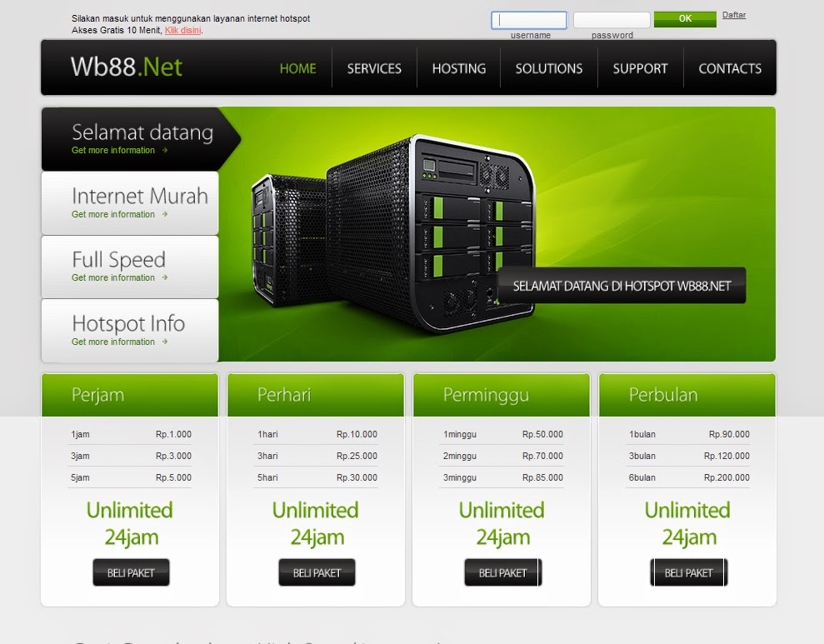
Task: Open the HOSTING navigation item
Action: tap(458, 68)
